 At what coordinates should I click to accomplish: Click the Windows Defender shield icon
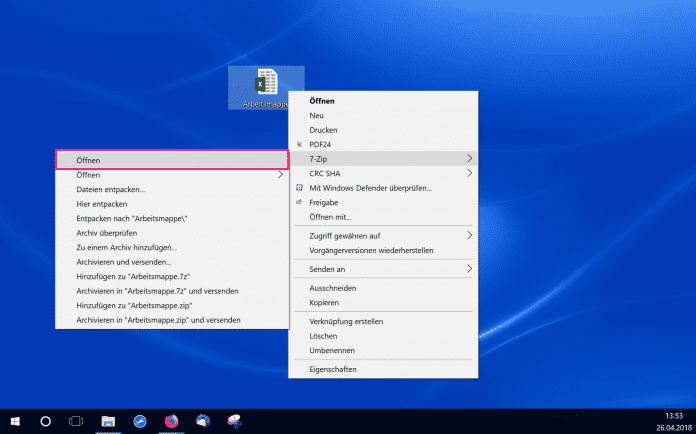click(x=298, y=187)
